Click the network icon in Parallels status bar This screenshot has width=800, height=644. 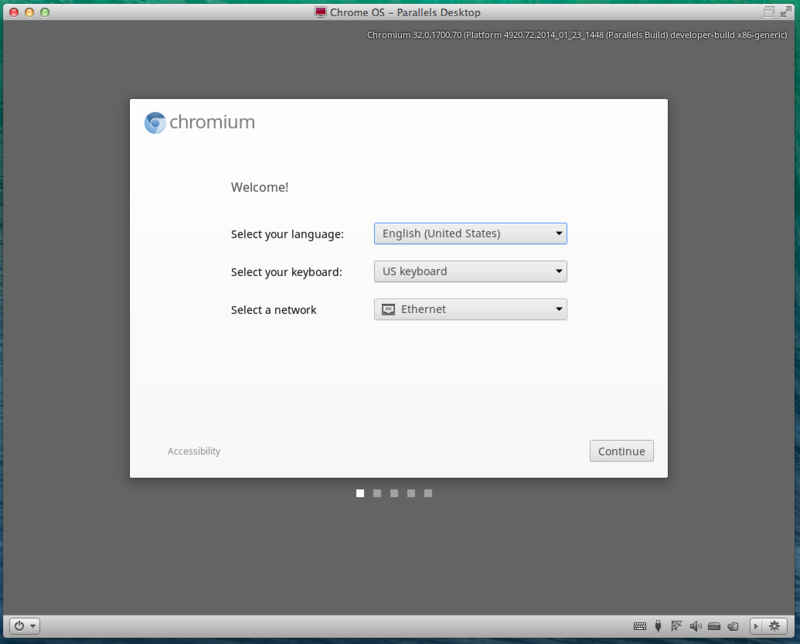pyautogui.click(x=677, y=626)
